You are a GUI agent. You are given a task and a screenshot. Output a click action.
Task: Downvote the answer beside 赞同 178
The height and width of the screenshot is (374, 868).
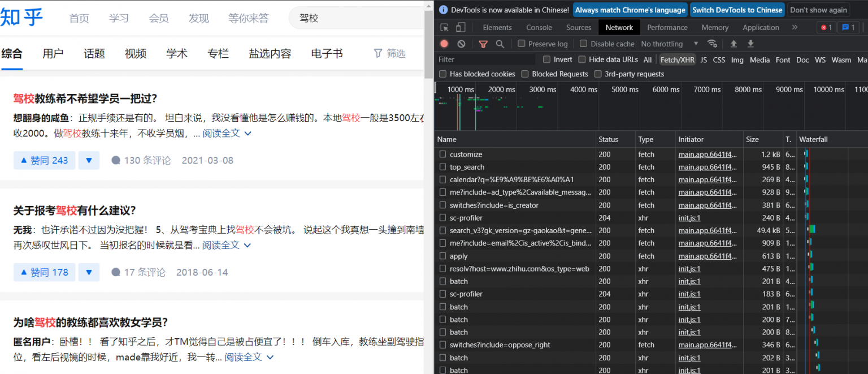(x=89, y=272)
